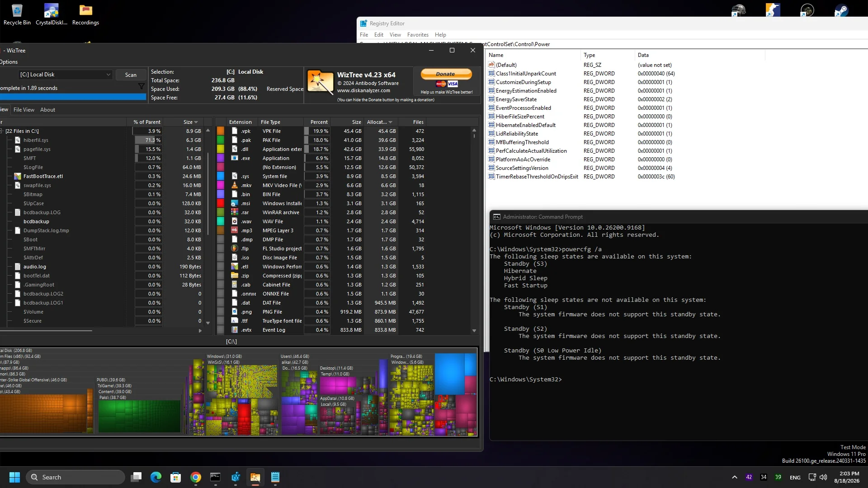Click the orange .vpk color swatch
The image size is (868, 488).
click(x=221, y=131)
